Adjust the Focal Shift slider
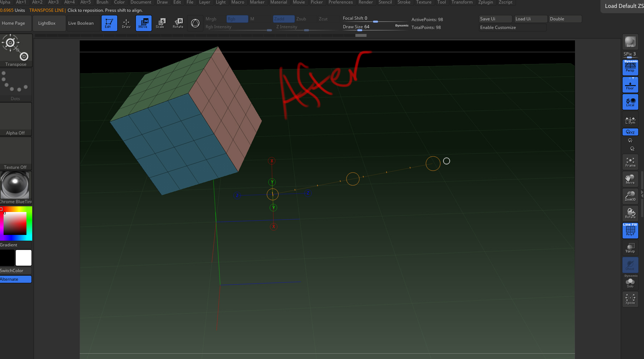The image size is (644, 359). [375, 19]
